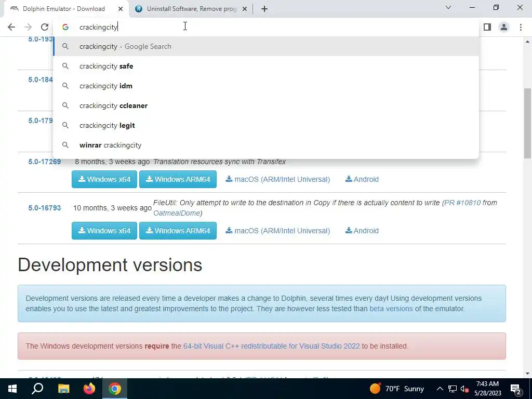This screenshot has height=399, width=532.
Task: Open the OatmealDome author link
Action: tap(177, 213)
